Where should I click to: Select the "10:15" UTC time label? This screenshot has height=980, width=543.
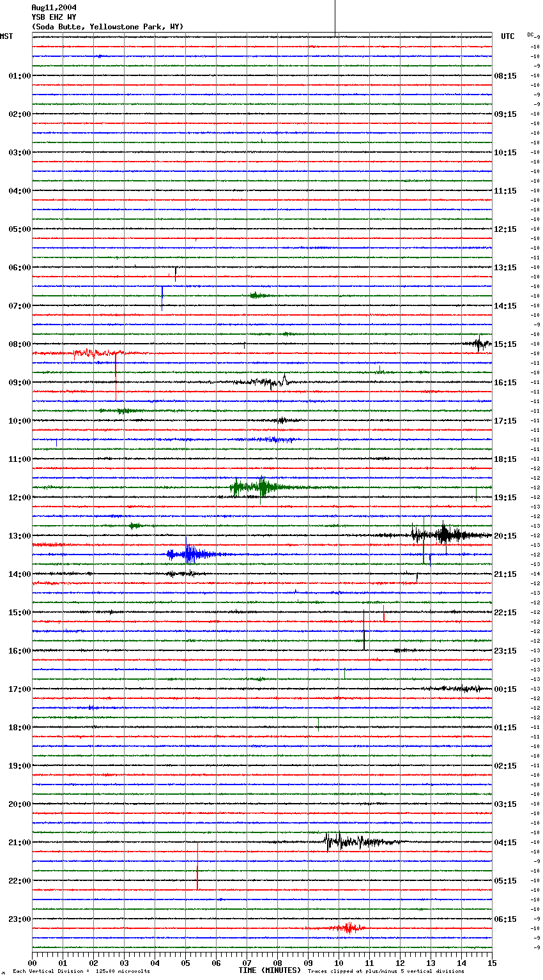[505, 153]
